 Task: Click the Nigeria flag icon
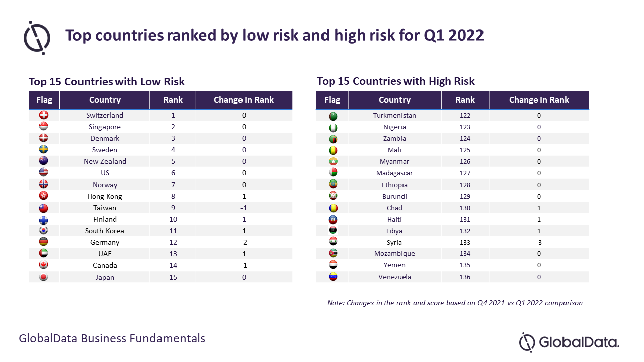(333, 127)
